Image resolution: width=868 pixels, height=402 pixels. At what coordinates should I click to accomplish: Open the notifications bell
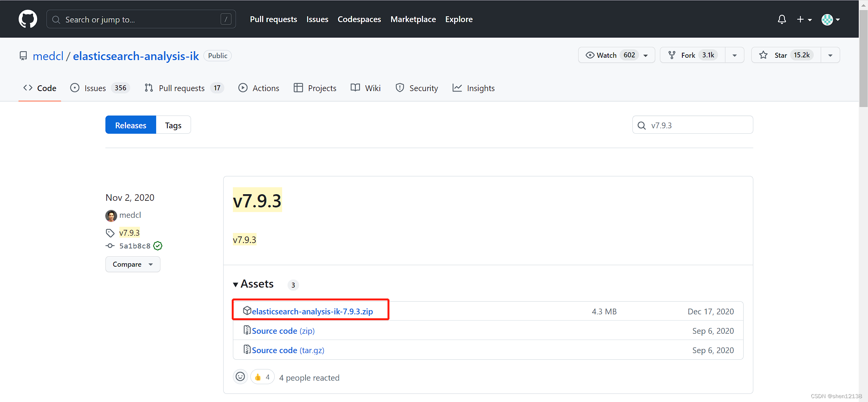pyautogui.click(x=782, y=19)
